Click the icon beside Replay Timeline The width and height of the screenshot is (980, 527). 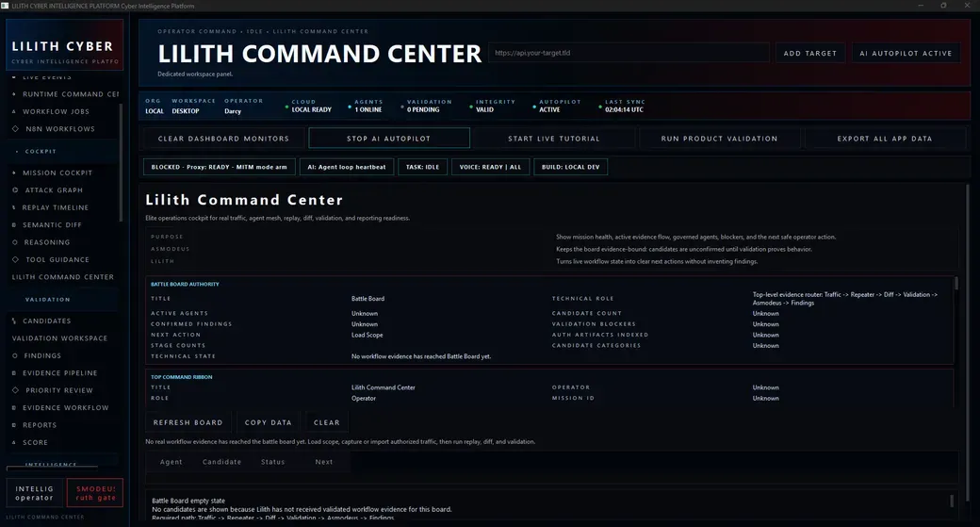[14, 207]
